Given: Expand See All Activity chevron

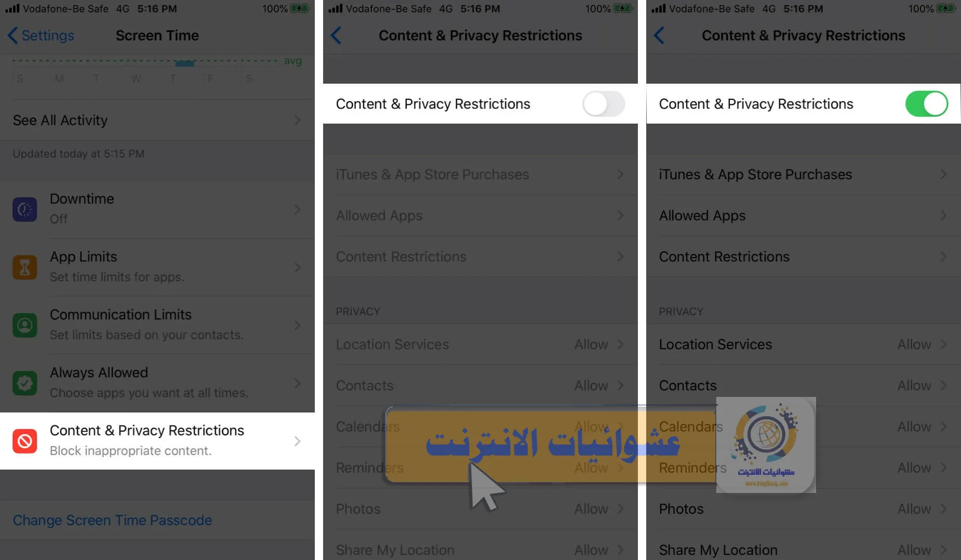Looking at the screenshot, I should tap(297, 121).
